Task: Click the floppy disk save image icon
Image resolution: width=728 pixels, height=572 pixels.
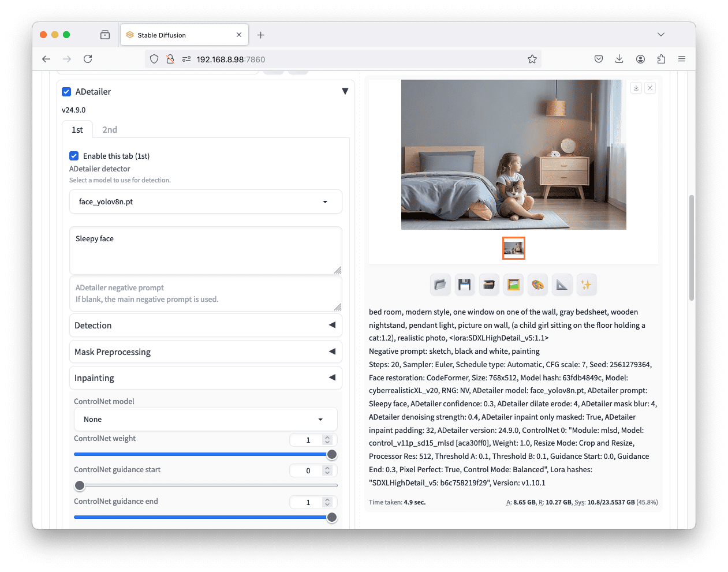Action: pos(465,285)
